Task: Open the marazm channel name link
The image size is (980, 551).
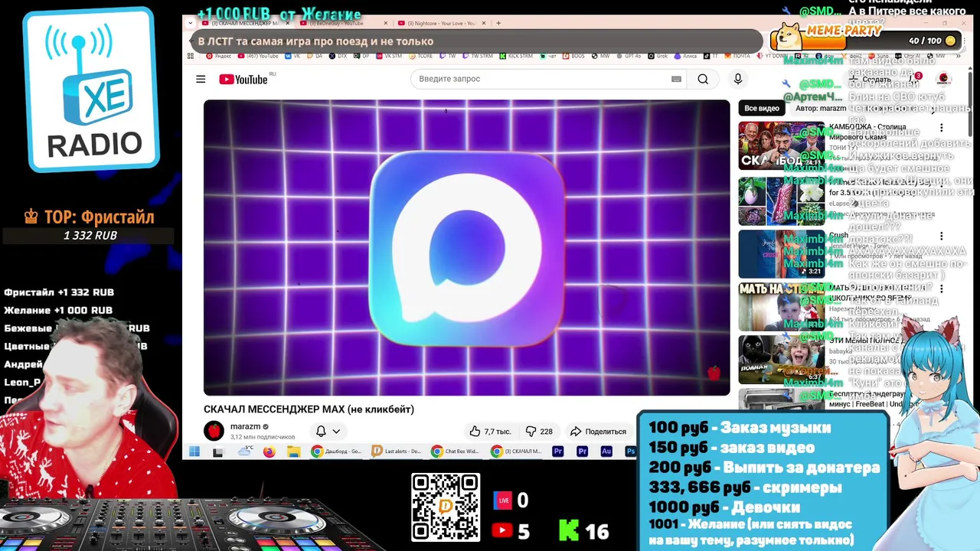Action: coord(245,426)
